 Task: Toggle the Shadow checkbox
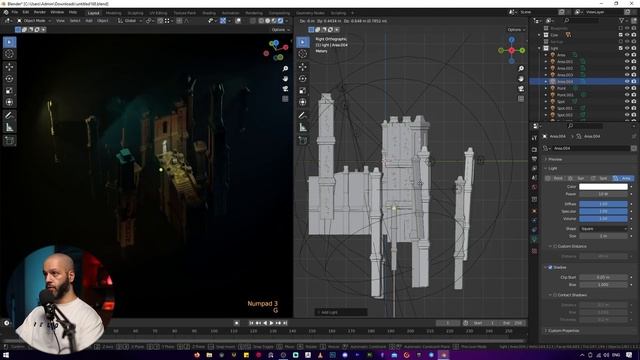(x=550, y=267)
